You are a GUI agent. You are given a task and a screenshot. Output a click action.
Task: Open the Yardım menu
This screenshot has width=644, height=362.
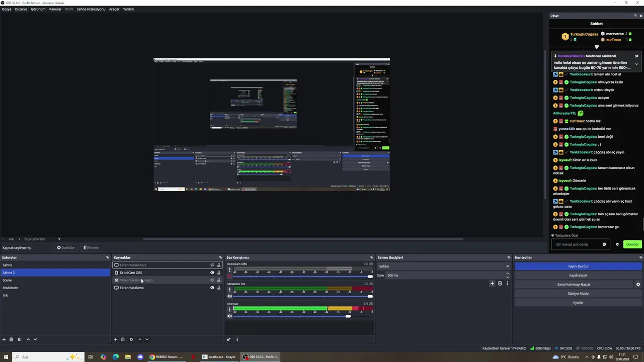128,9
